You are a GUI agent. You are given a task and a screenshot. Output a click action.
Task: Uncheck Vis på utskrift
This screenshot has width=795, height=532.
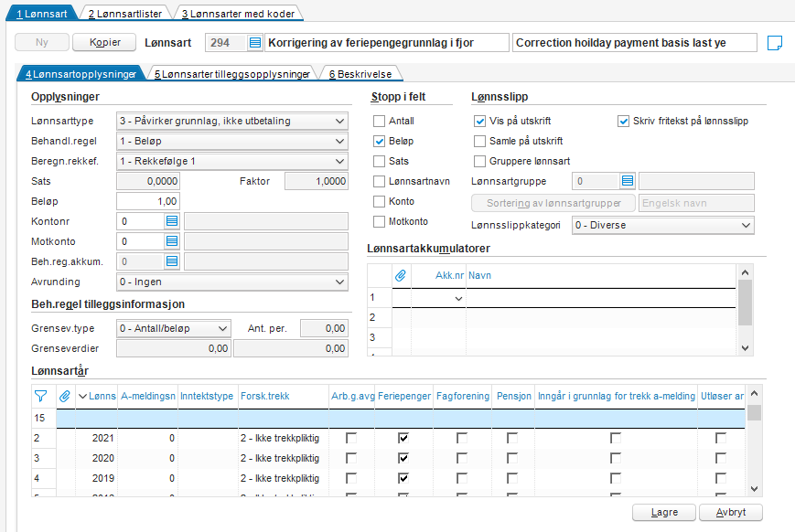click(479, 121)
